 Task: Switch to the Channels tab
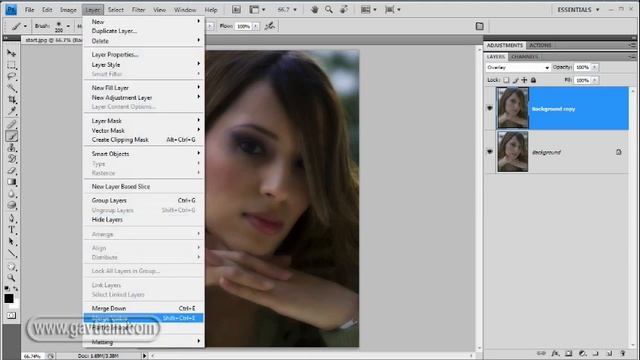pyautogui.click(x=524, y=57)
